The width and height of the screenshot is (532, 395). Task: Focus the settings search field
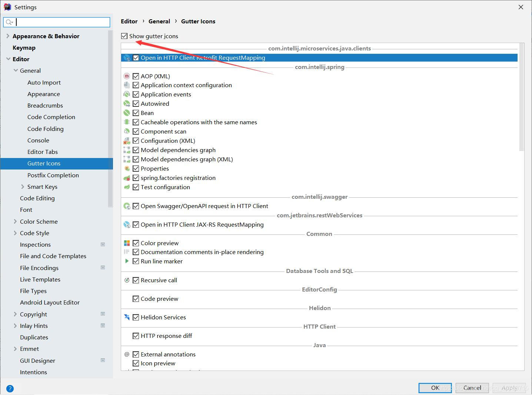(x=57, y=22)
